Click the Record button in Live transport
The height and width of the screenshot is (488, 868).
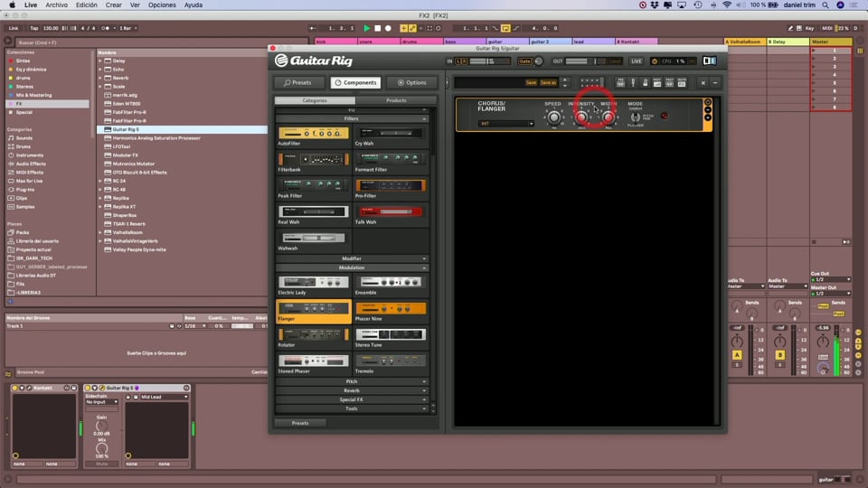[388, 28]
